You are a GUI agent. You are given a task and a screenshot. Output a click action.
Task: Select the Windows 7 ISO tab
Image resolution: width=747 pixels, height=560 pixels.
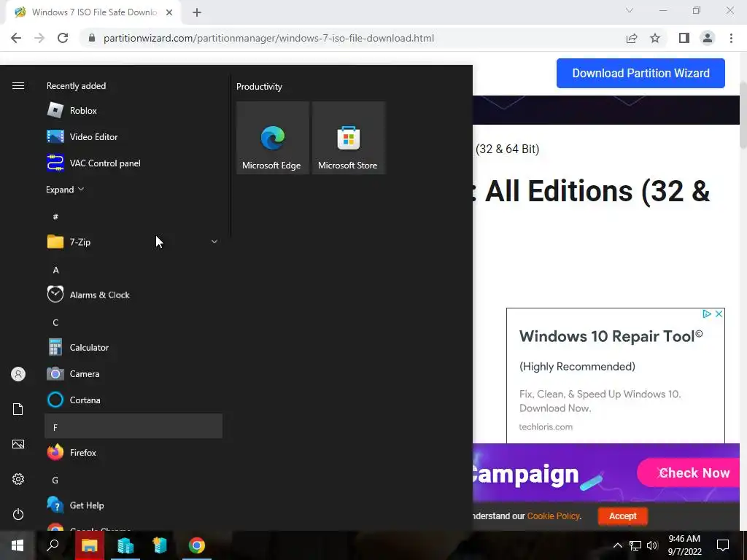(93, 12)
